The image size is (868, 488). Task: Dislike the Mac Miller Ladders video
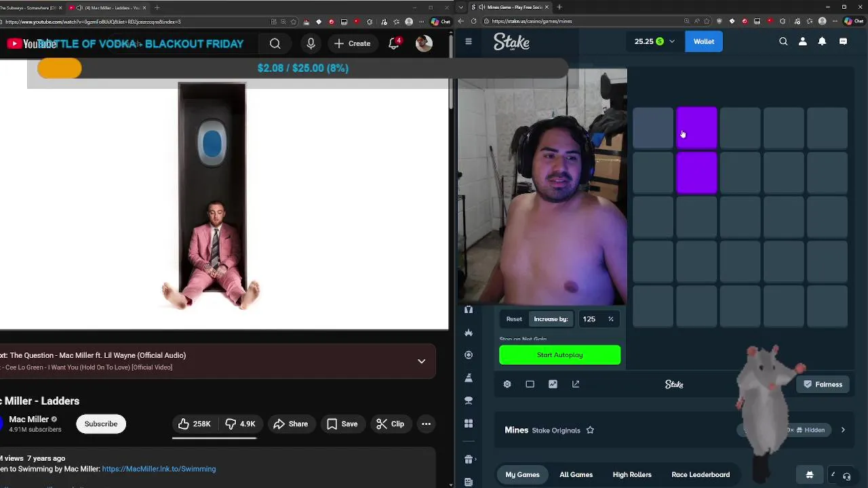(x=240, y=424)
